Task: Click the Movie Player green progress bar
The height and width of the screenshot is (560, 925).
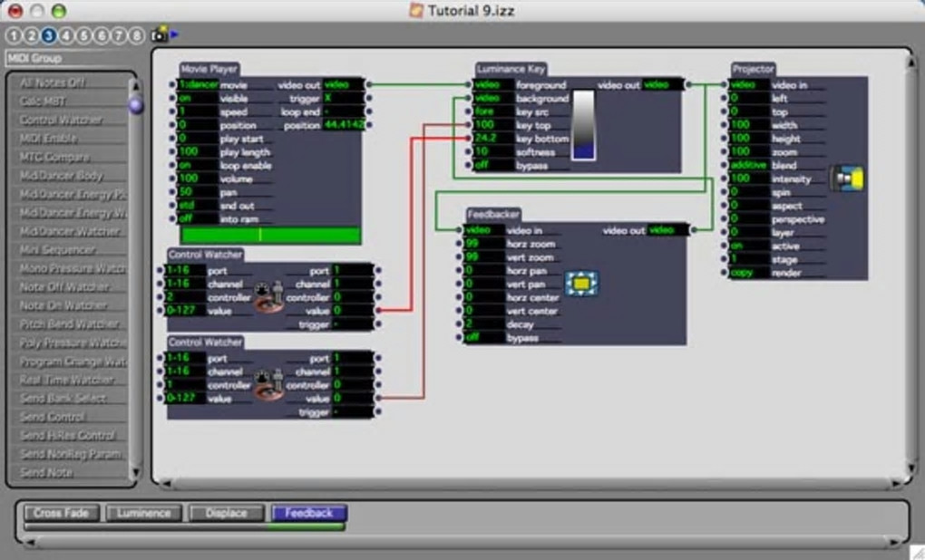Action: pyautogui.click(x=271, y=236)
